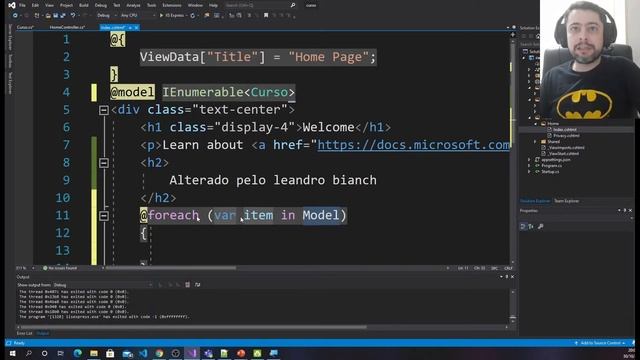Open the File menu
This screenshot has width=640, height=360.
(x=22, y=5)
